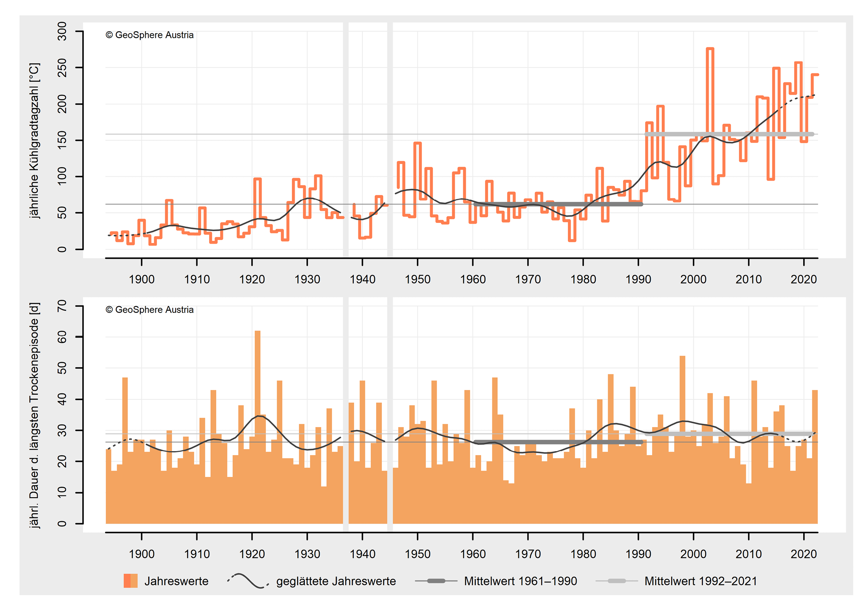868x608 pixels.
Task: Click the jährliche Kühlgradtagzahl axis title
Action: 34,140
